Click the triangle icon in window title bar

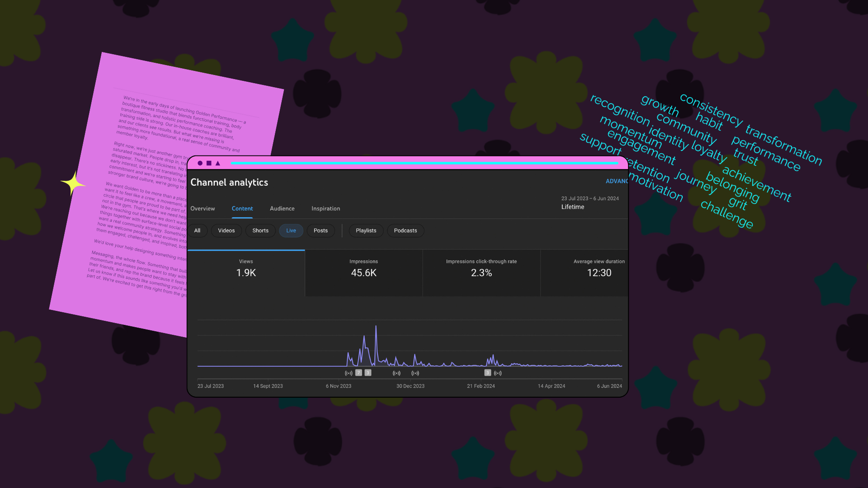coord(218,163)
